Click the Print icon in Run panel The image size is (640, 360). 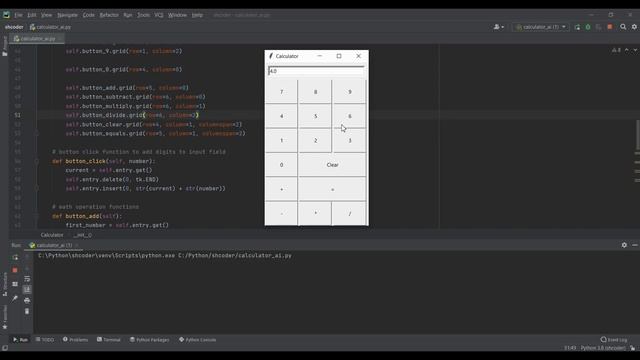click(27, 300)
